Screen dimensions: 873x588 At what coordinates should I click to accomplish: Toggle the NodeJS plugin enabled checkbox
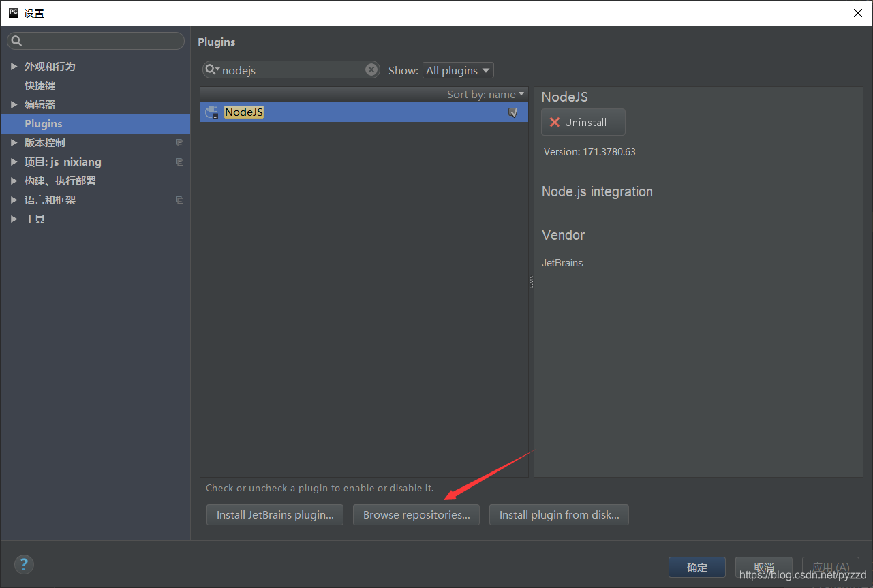[x=513, y=112]
